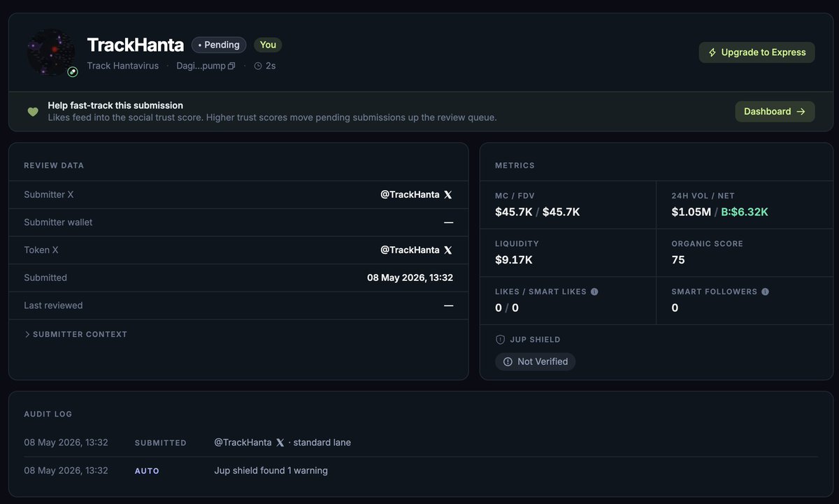Click the X logo in Token X row
This screenshot has height=504, width=839.
448,250
